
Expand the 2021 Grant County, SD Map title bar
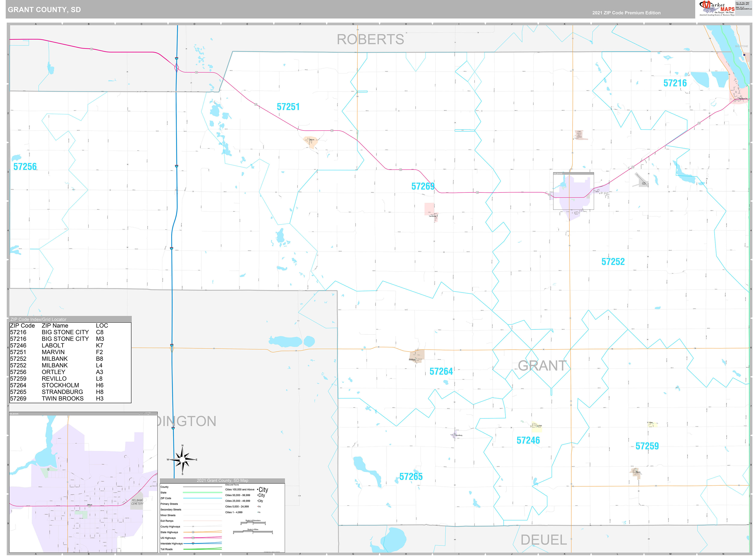point(223,481)
